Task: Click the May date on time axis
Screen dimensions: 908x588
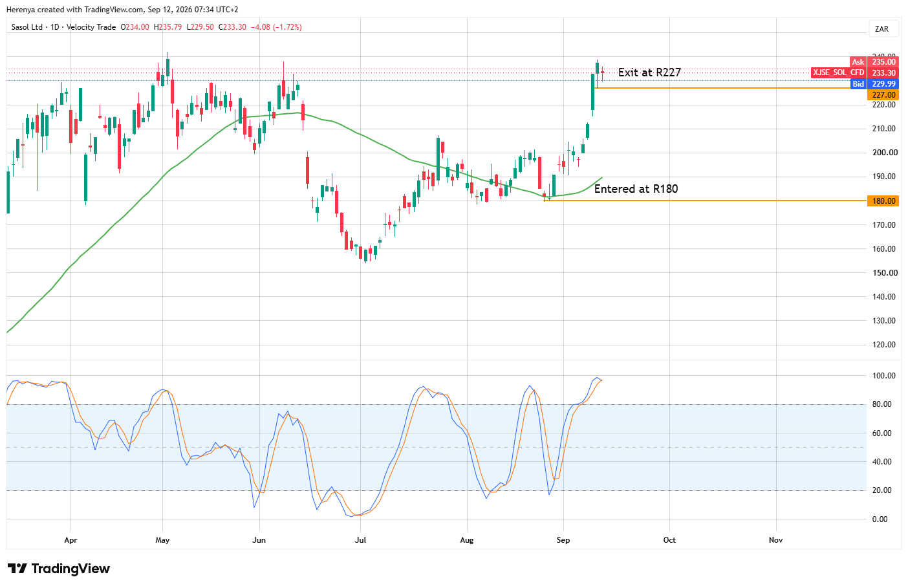Action: coord(162,539)
